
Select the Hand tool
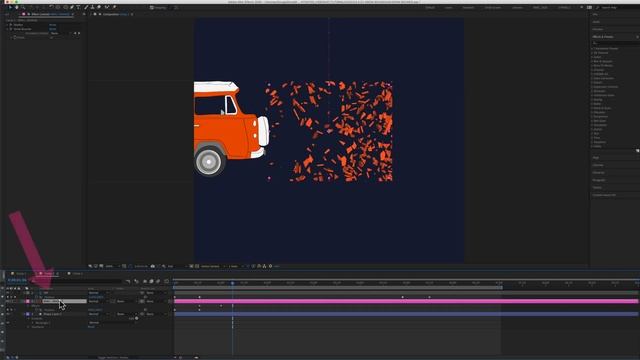pos(17,7)
